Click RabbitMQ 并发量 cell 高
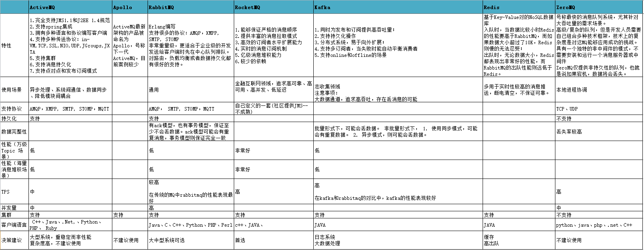The width and height of the screenshot is (644, 250). (191, 207)
